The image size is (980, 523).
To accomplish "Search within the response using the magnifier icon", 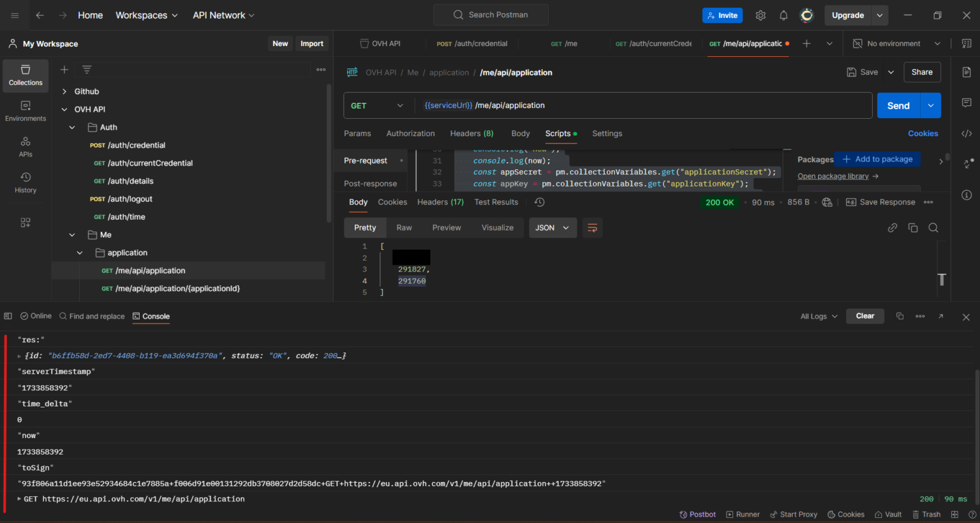I will [933, 227].
